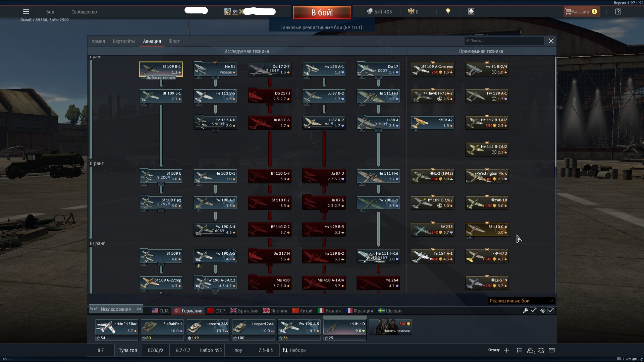Select the Набор №5 preset
Viewport: 644px width, 362px height.
pos(211,350)
